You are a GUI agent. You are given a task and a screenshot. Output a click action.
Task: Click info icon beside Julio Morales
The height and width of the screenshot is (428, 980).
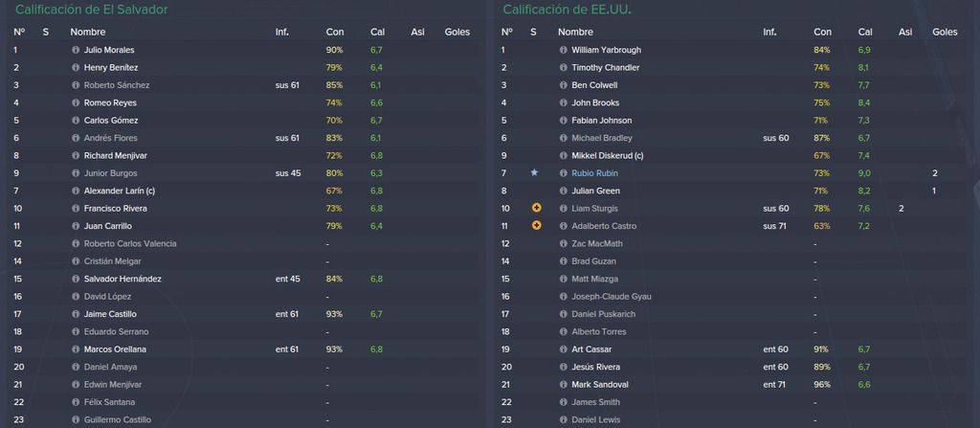[x=76, y=50]
